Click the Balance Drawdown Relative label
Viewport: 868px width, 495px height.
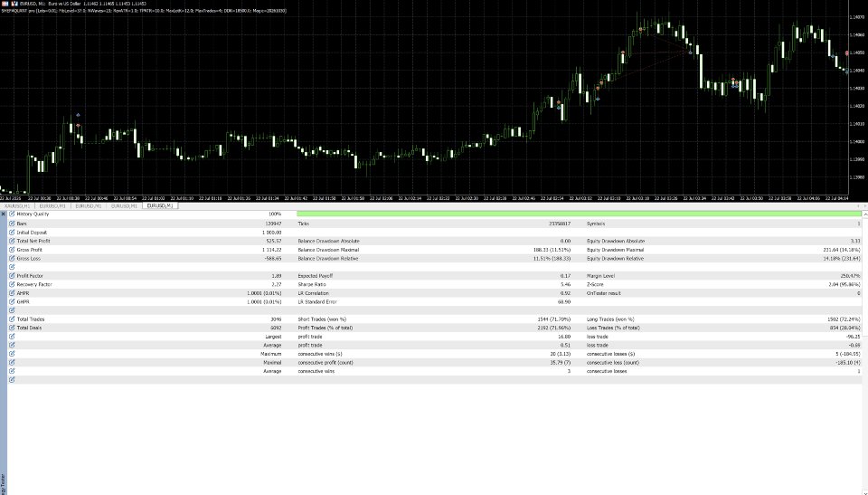(x=327, y=258)
